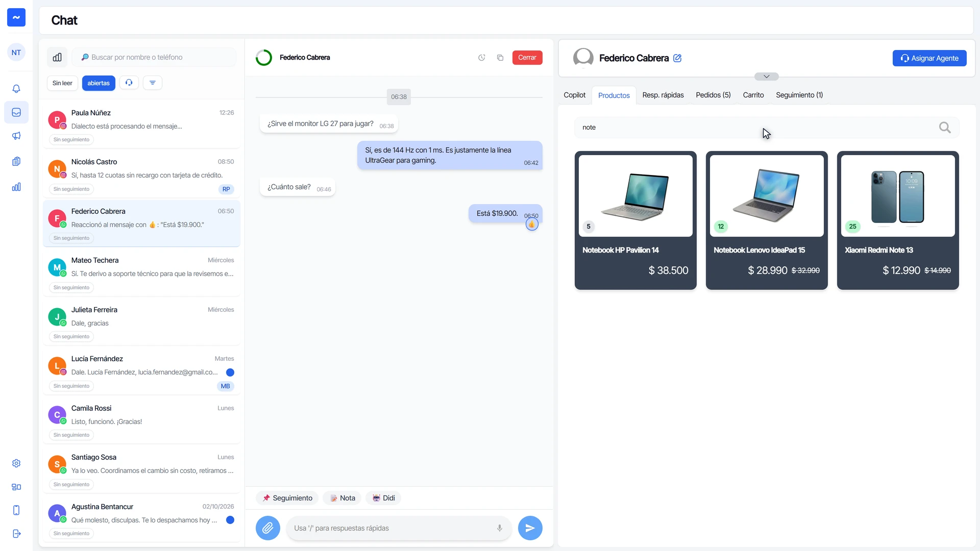Open the conversation filter options dropdown
This screenshot has height=551, width=980.
pos(153,83)
